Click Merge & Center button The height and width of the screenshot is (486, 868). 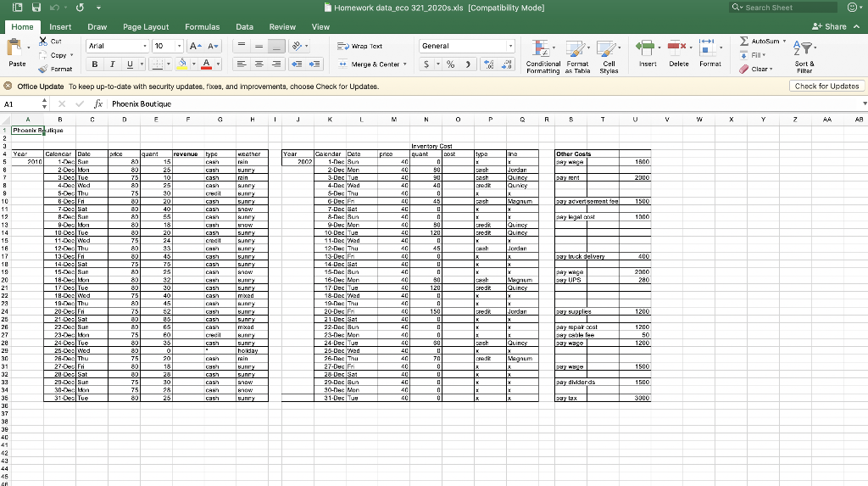pos(370,64)
